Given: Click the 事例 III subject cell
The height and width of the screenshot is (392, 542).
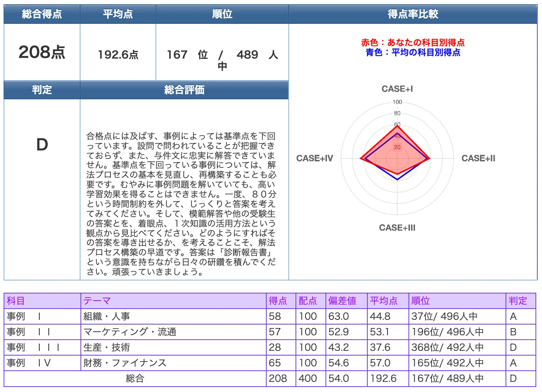Looking at the screenshot, I should point(42,347).
